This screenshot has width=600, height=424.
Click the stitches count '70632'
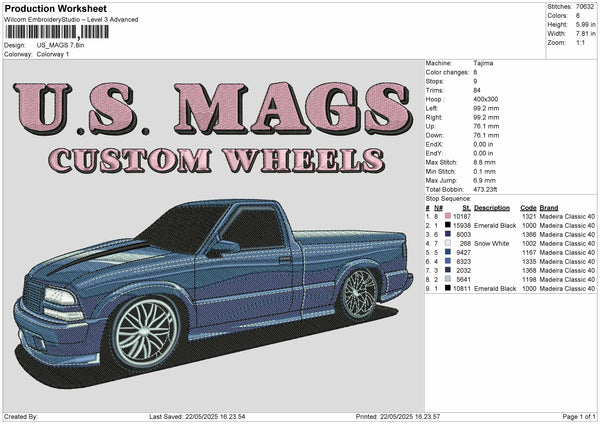(x=585, y=7)
